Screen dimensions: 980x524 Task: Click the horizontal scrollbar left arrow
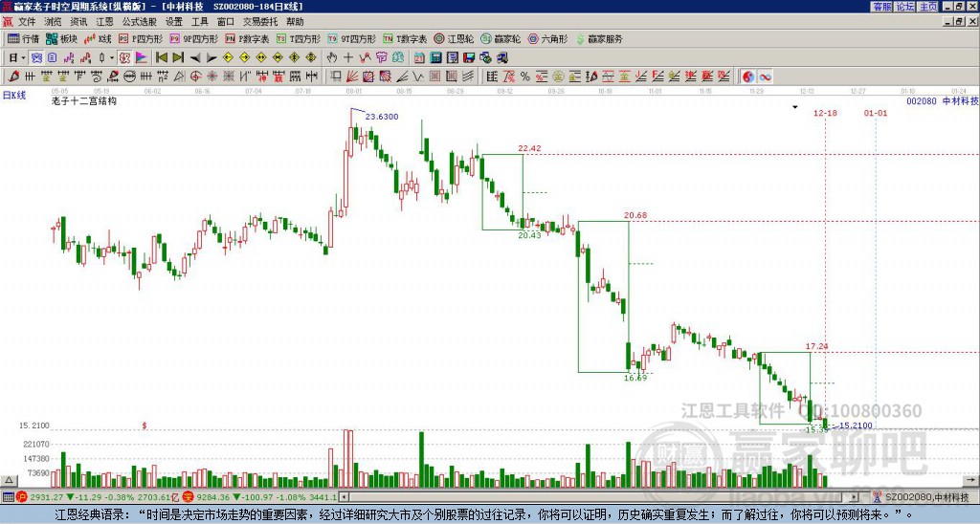pos(345,497)
